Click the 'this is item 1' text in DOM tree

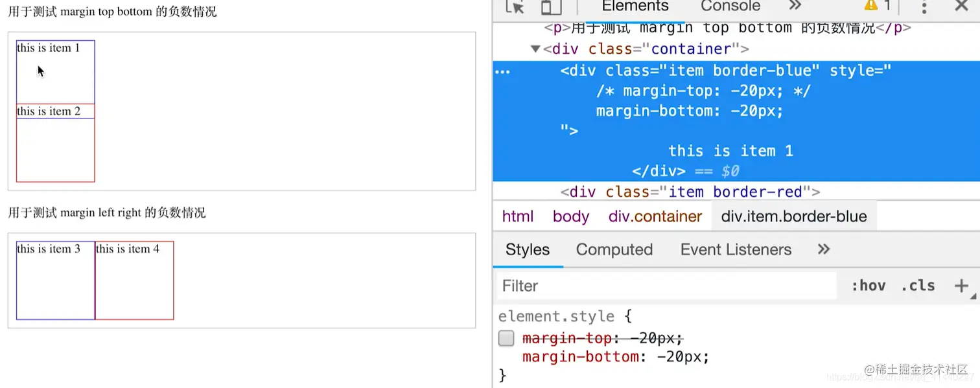pos(730,152)
